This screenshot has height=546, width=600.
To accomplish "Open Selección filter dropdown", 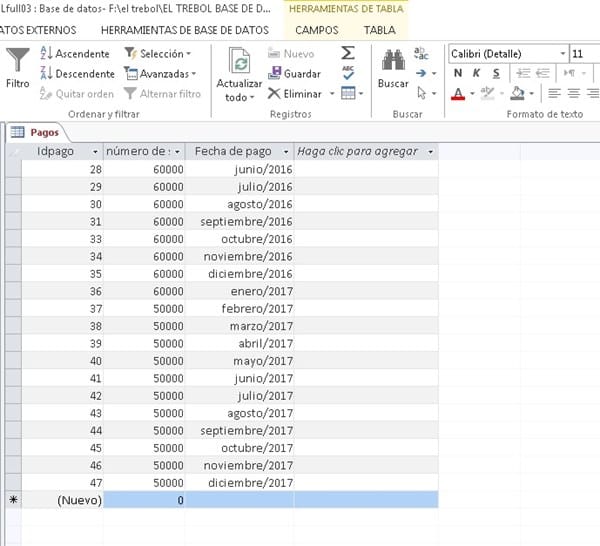I will (x=159, y=53).
